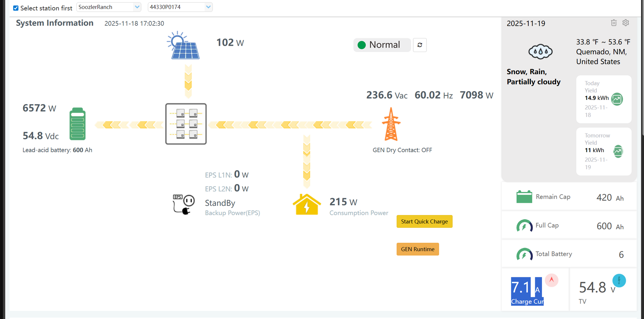Open tomorrow yield chart icon
The image size is (644, 319).
[x=618, y=151]
